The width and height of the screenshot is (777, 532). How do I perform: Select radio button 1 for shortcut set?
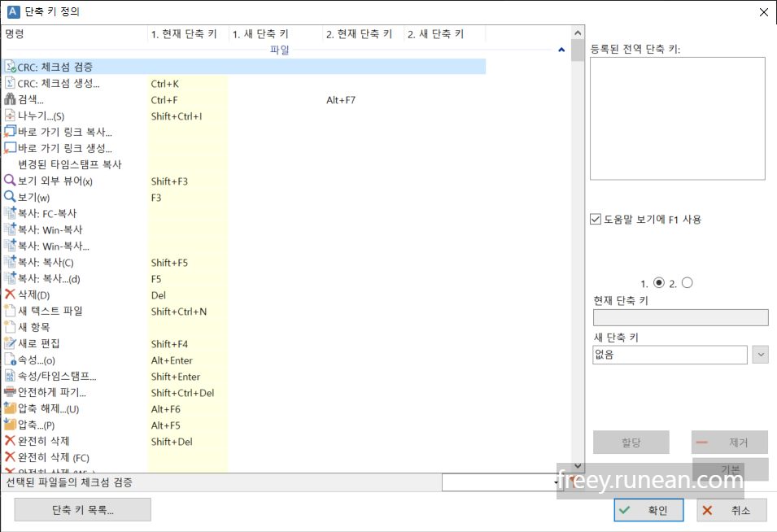pos(658,282)
